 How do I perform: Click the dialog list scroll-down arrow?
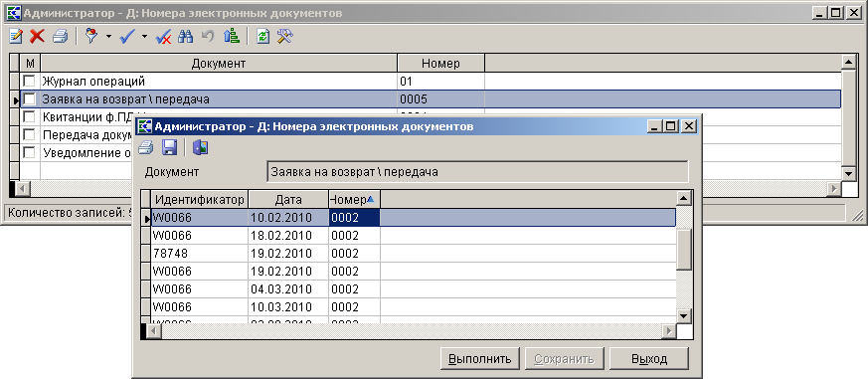(x=685, y=316)
